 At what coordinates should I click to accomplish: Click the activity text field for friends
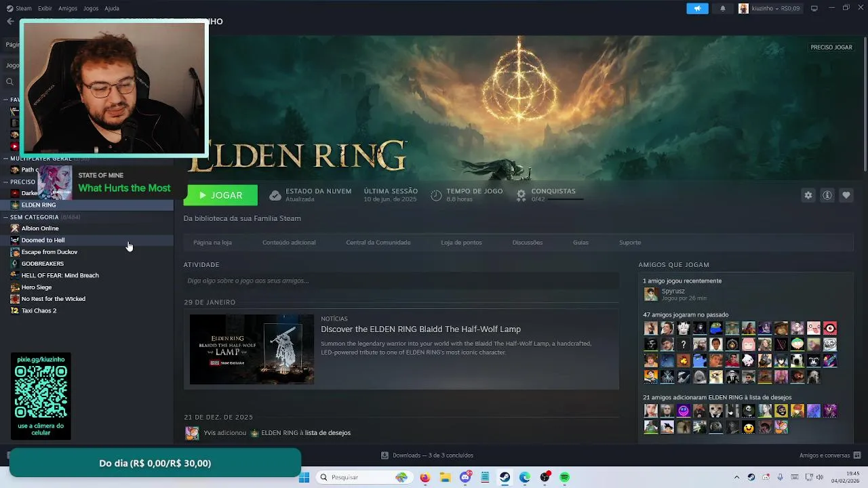401,281
